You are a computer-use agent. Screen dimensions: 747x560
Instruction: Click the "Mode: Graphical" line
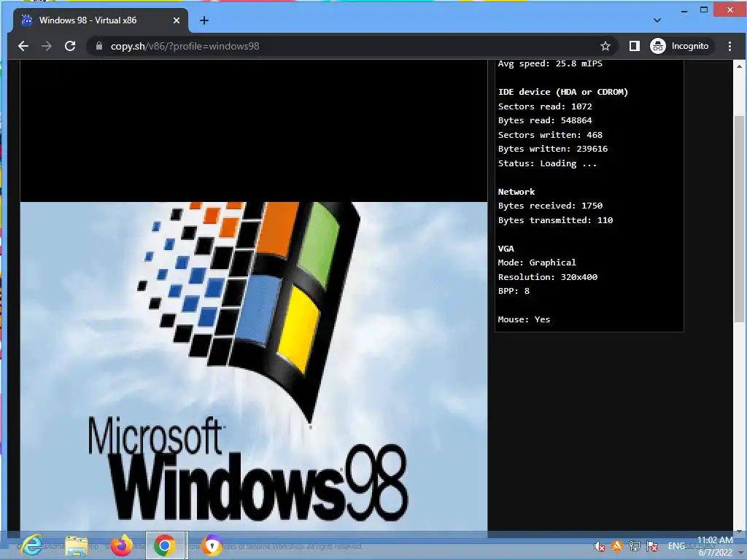(537, 262)
